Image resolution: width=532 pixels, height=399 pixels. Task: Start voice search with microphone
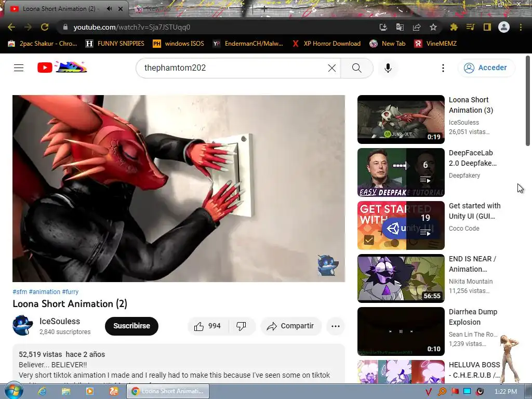click(388, 68)
